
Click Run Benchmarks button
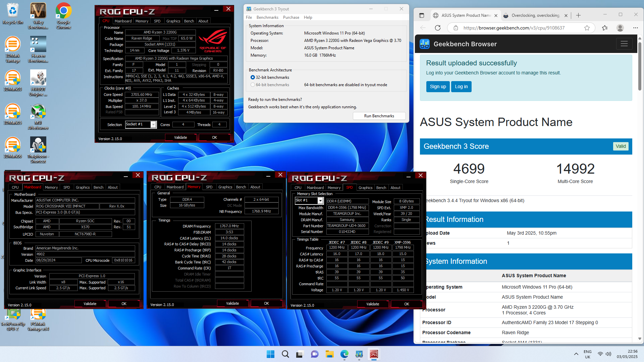379,116
